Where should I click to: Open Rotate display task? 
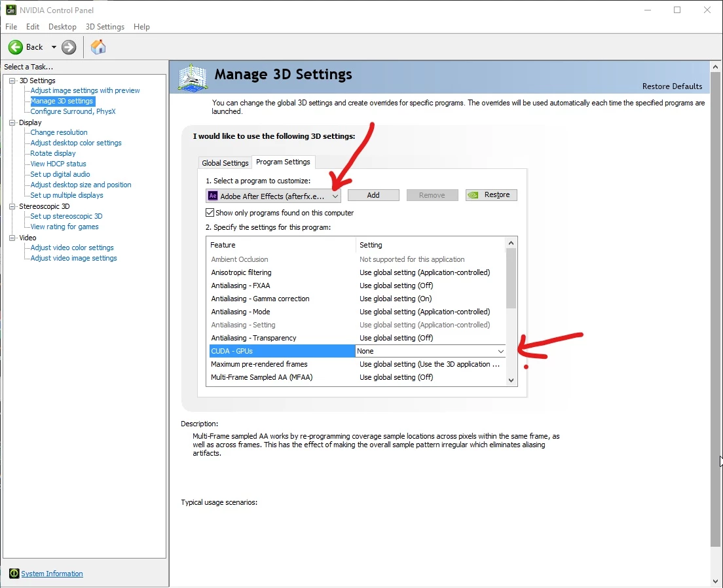pos(53,153)
